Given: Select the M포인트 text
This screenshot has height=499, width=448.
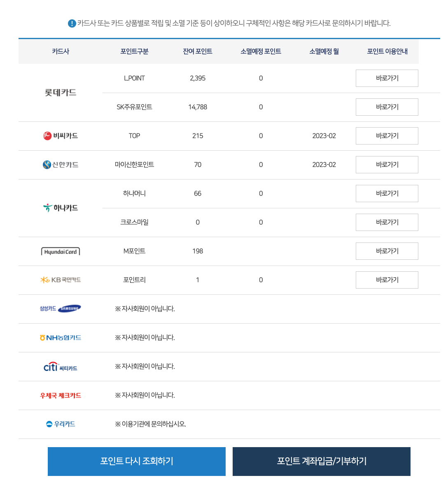Looking at the screenshot, I should tap(134, 251).
